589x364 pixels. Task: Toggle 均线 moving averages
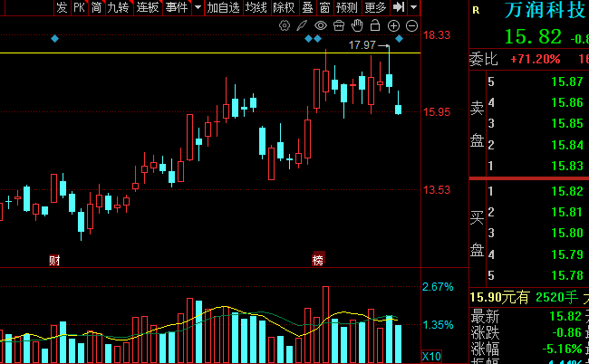256,7
